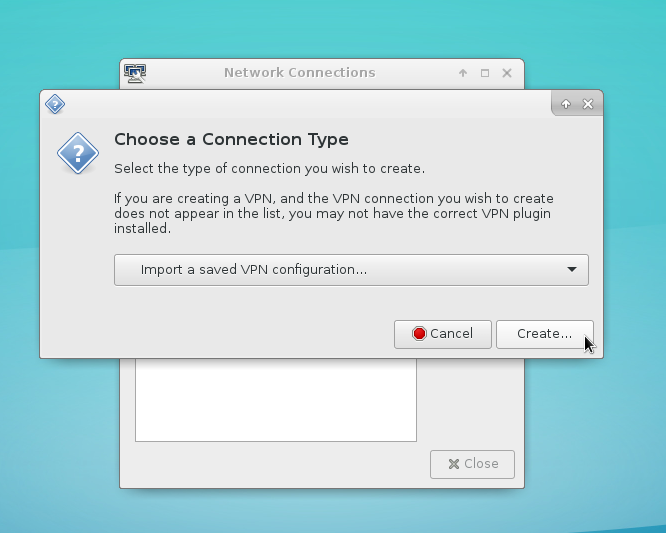Close the Choose a Connection Type dialog
666x533 pixels.
(x=588, y=104)
